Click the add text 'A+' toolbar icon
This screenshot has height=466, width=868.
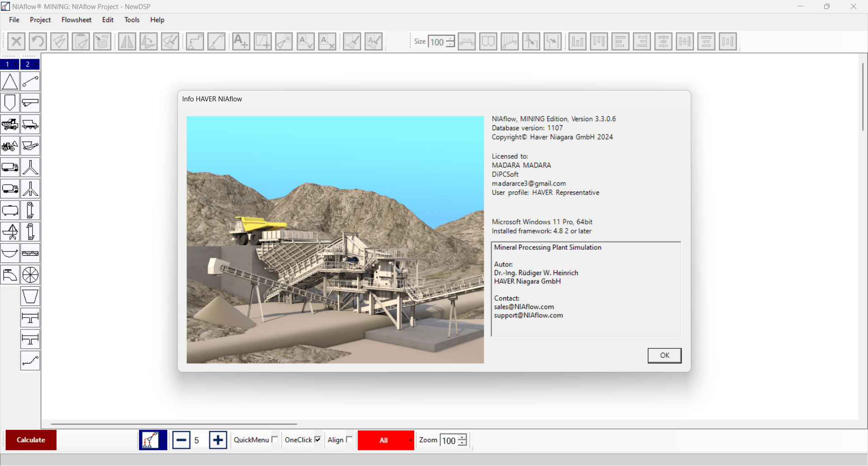(241, 42)
